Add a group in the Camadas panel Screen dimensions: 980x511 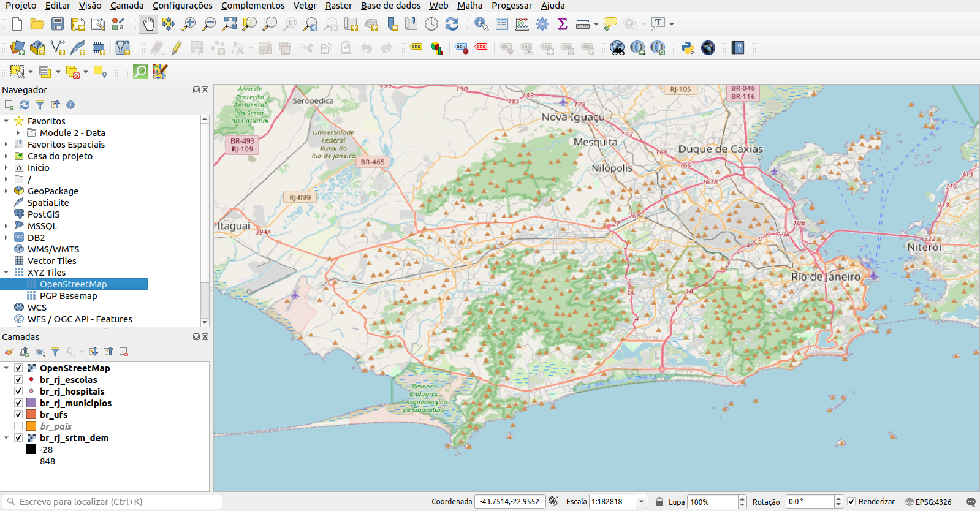[x=25, y=352]
